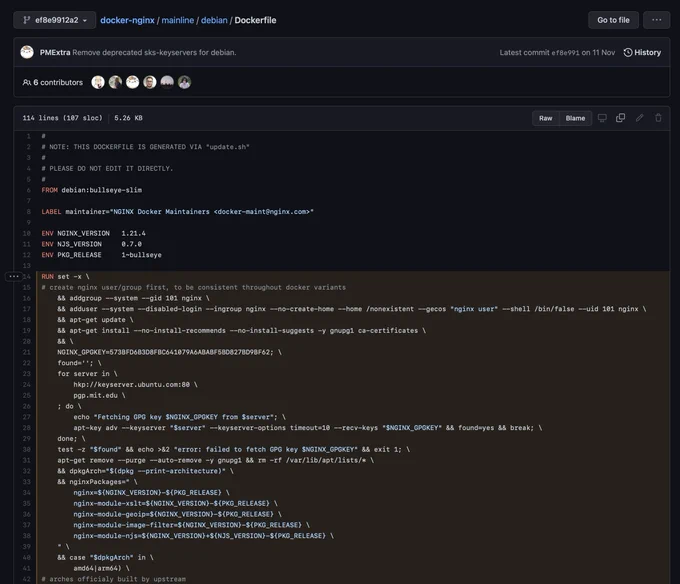Open the three-dot more options menu
This screenshot has height=584, width=680.
tap(657, 20)
